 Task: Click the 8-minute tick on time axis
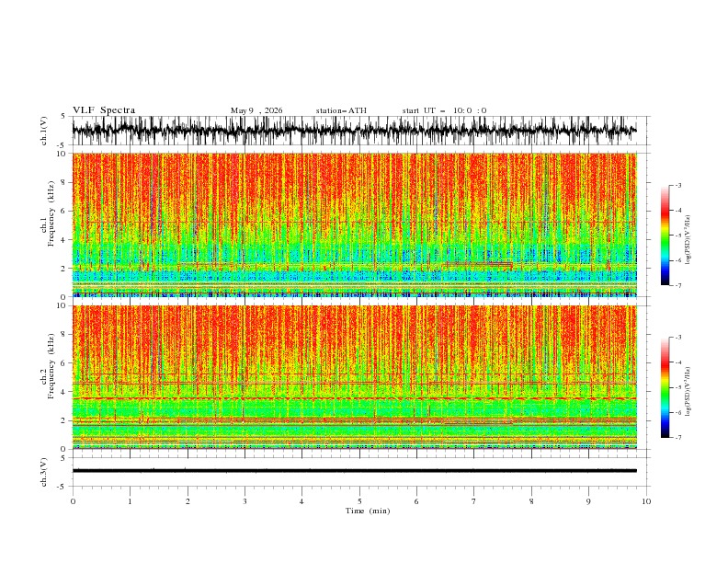(531, 501)
